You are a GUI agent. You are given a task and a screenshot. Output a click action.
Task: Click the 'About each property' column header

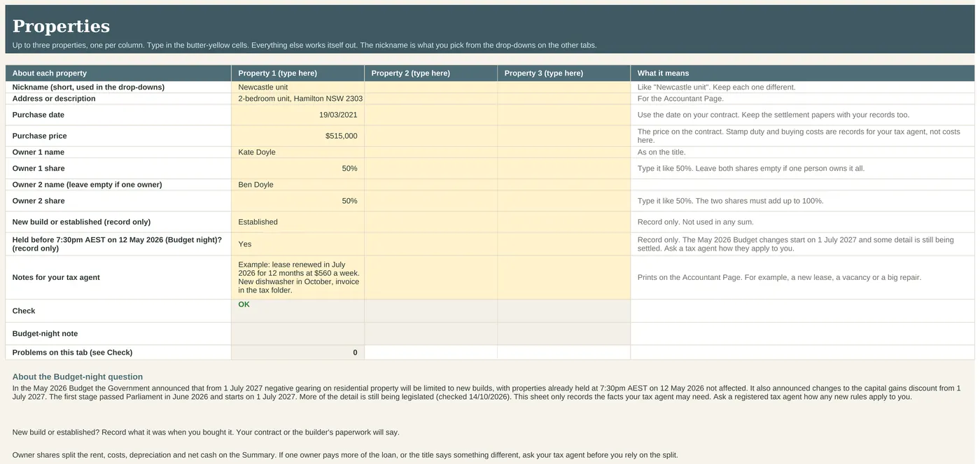click(118, 73)
